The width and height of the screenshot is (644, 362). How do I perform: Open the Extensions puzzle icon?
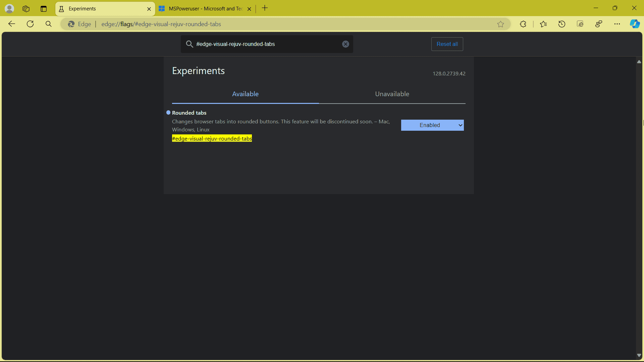pos(523,24)
